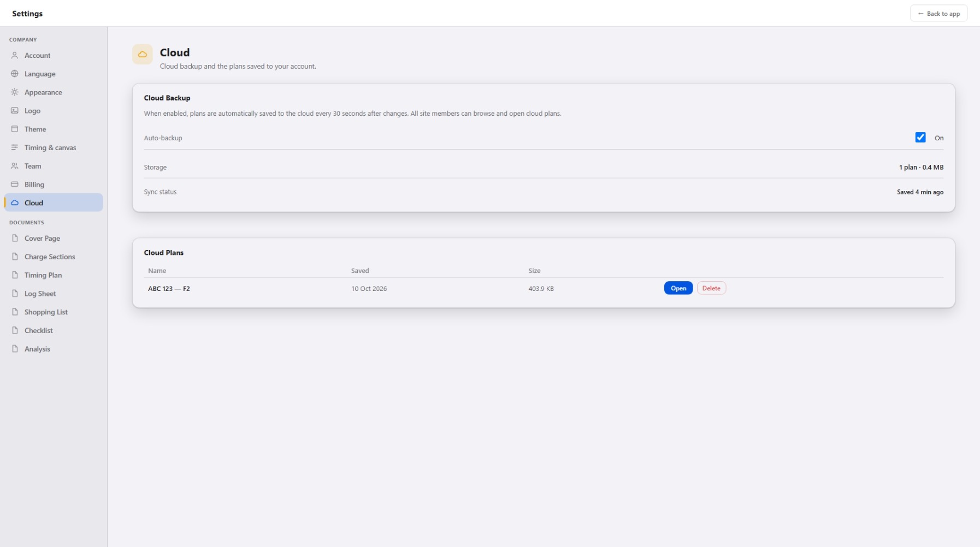This screenshot has height=547, width=980.
Task: Click the Team people icon
Action: [15, 166]
